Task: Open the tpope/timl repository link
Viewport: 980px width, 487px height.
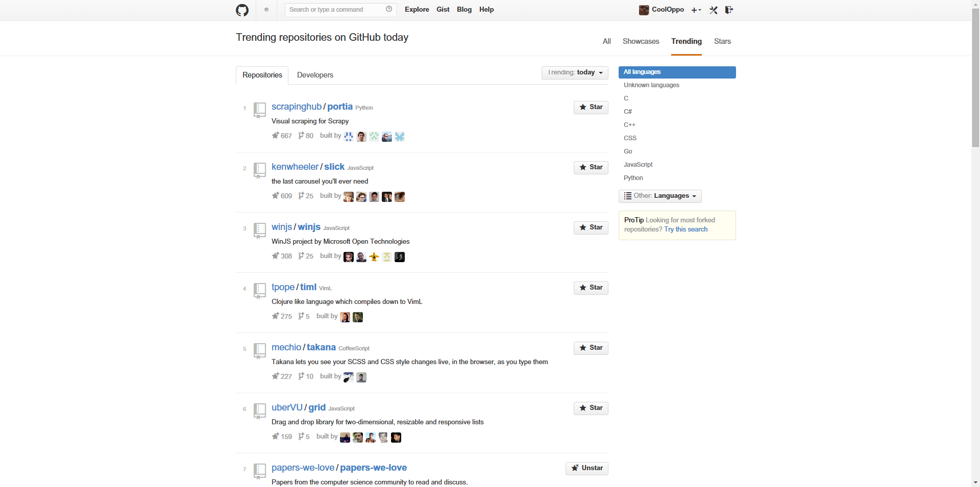Action: (294, 287)
